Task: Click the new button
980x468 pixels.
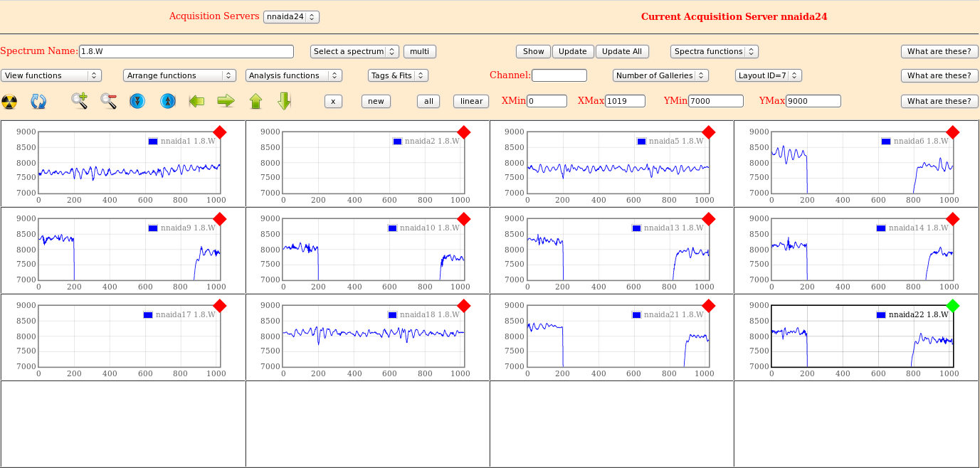Action: pos(376,101)
